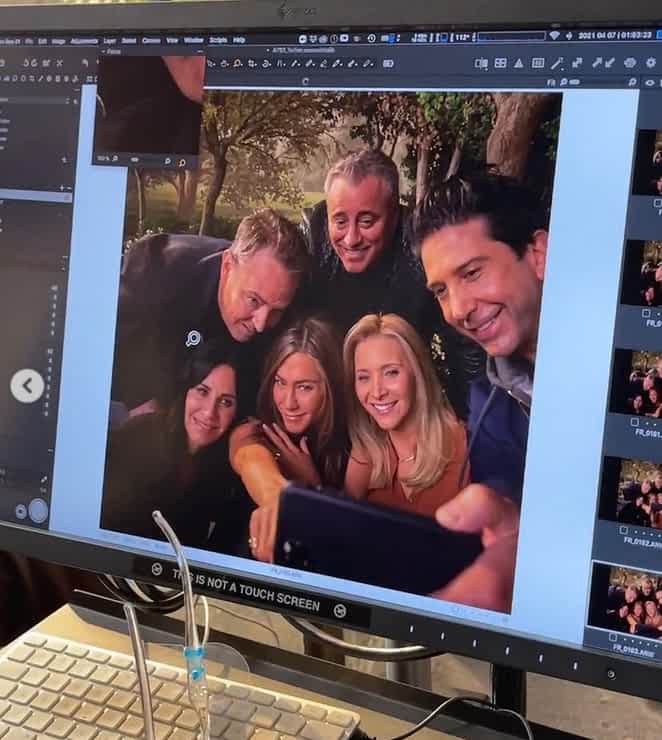Click the Wi-Fi icon in macOS menu bar
The height and width of the screenshot is (740, 662).
click(554, 35)
